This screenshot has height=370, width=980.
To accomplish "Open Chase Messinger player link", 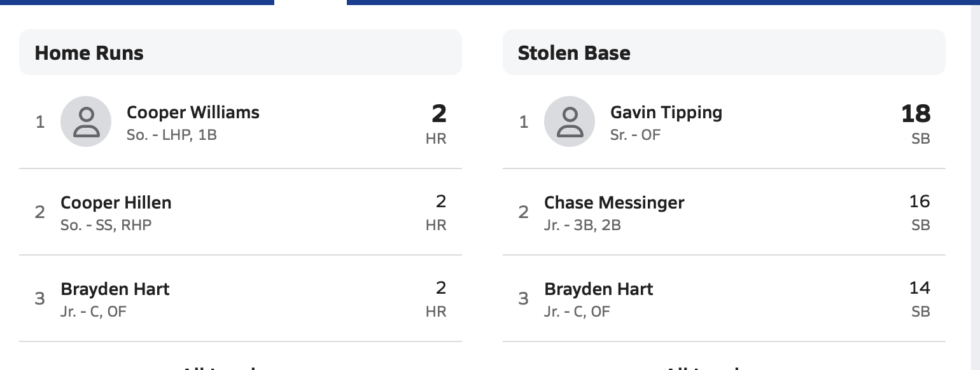I will [614, 203].
